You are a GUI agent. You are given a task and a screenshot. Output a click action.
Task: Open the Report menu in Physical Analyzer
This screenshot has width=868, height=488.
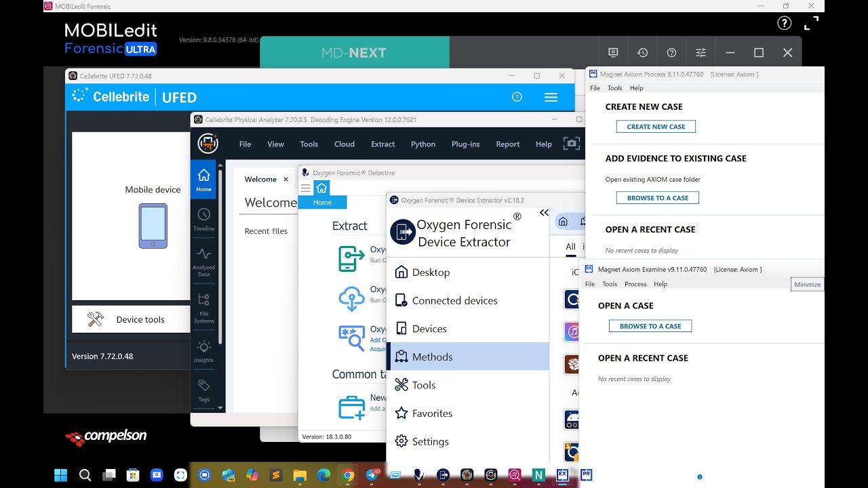click(x=507, y=144)
